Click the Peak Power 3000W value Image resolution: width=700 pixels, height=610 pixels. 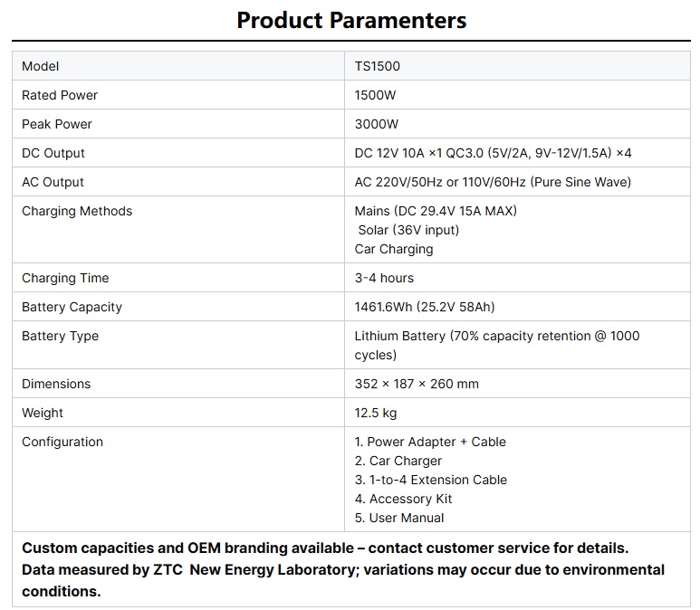pos(376,124)
